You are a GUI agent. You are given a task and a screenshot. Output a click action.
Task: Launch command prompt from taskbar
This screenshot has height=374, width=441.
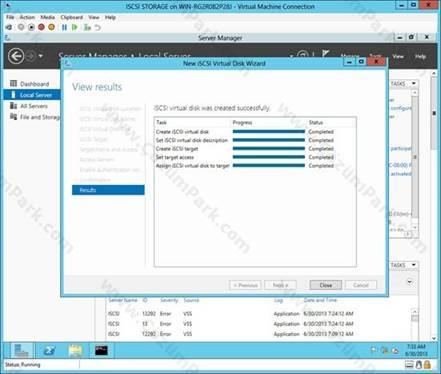(x=101, y=350)
